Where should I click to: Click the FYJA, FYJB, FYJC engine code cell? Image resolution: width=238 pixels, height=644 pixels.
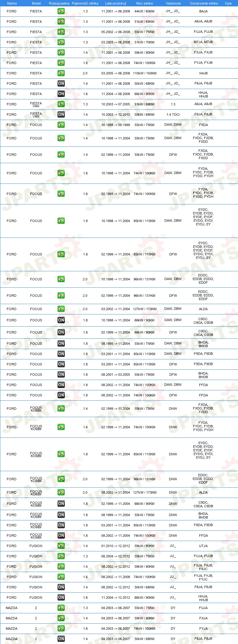(203, 577)
